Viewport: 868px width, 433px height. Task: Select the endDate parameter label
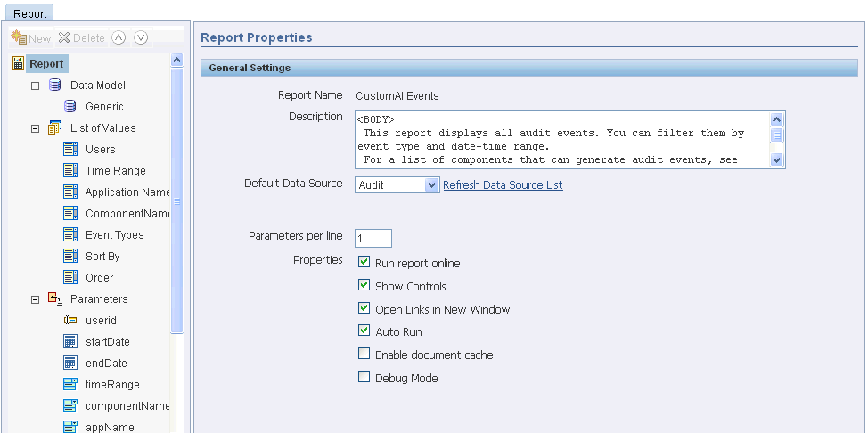[106, 364]
